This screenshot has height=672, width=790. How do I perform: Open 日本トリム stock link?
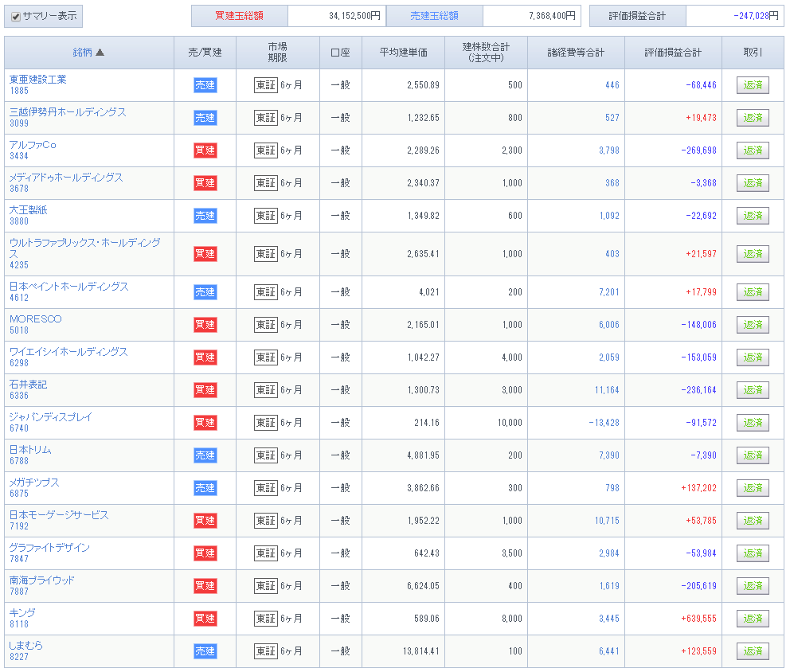pos(30,450)
